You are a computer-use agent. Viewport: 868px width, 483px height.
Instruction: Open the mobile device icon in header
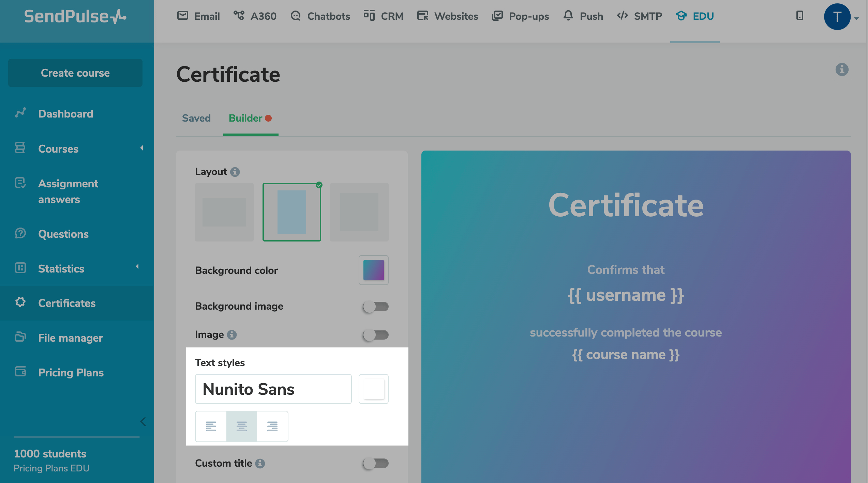799,16
